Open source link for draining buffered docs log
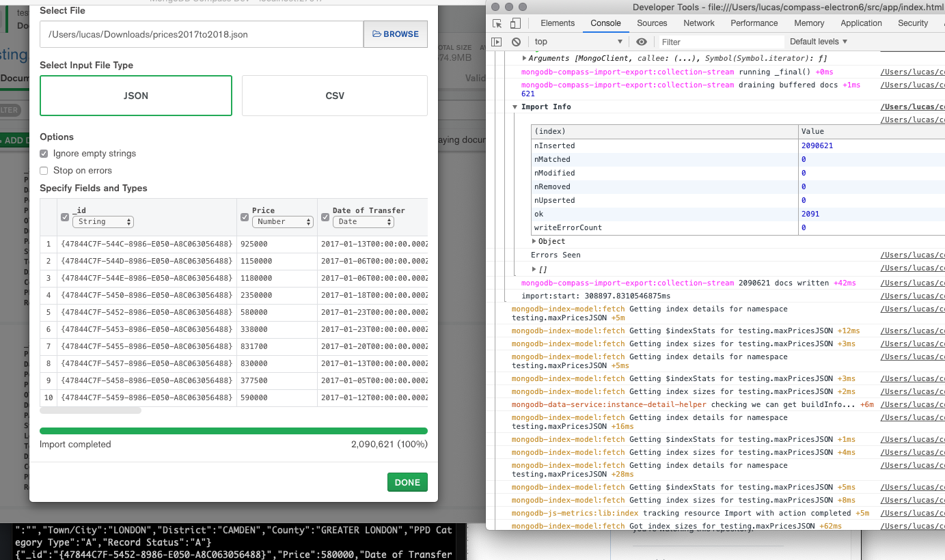Image resolution: width=945 pixels, height=560 pixels. point(912,85)
